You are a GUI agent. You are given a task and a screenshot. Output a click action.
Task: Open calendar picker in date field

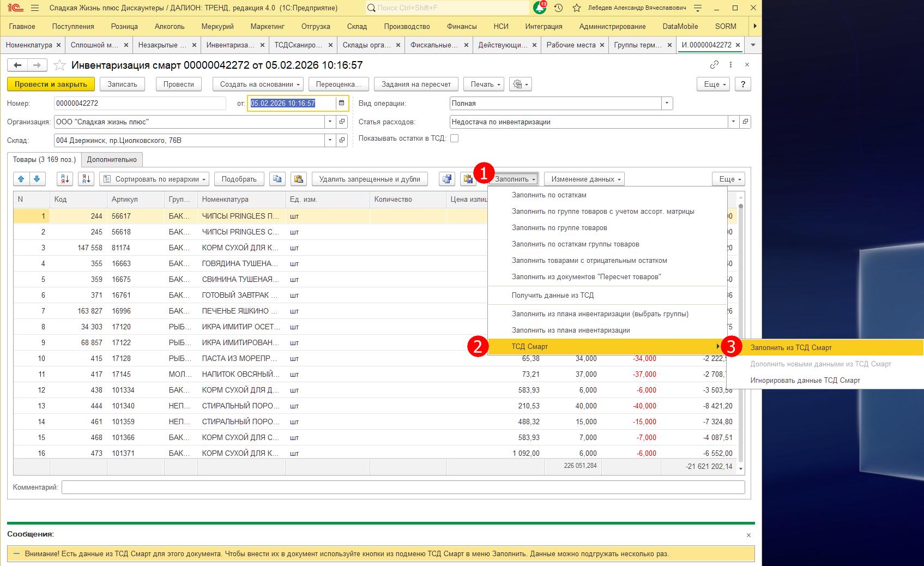342,103
